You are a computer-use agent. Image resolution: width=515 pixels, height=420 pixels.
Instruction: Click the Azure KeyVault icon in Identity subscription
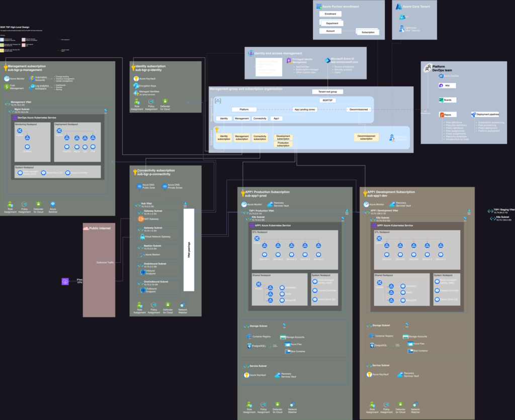tap(136, 79)
